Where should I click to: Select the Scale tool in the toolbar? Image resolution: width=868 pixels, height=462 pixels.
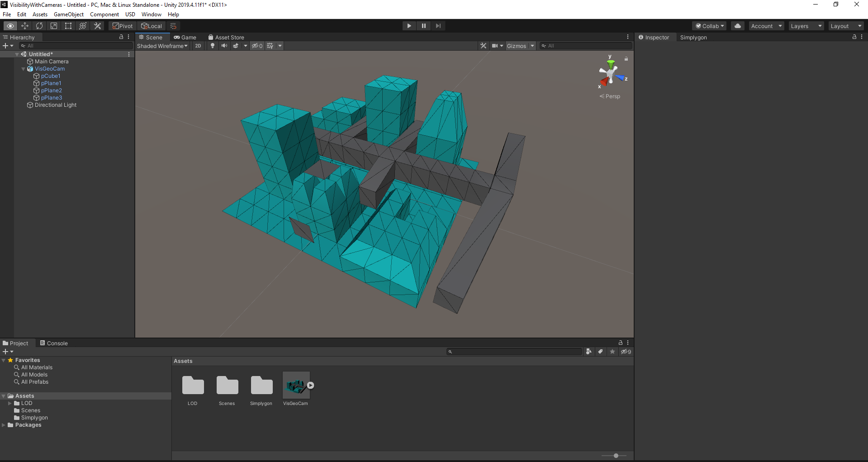click(x=53, y=26)
